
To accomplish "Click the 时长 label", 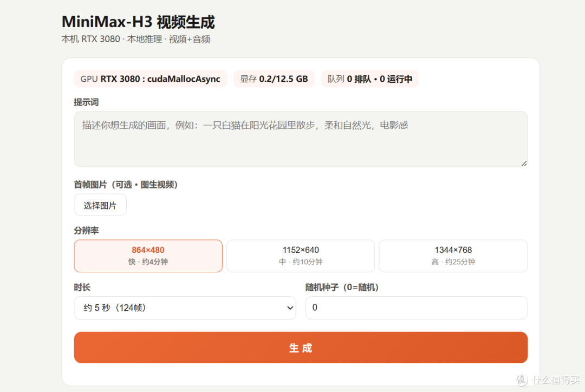I will pyautogui.click(x=82, y=287).
